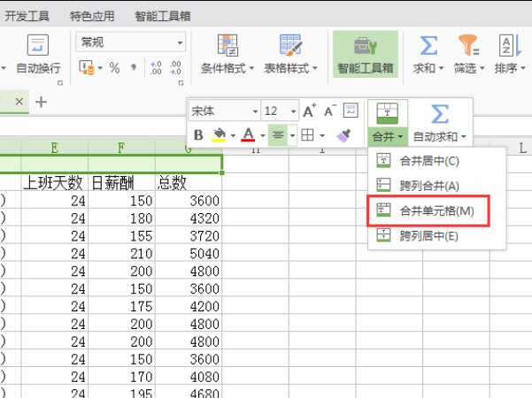Expand the 自动求和 dropdown arrow
The height and width of the screenshot is (398, 532).
464,137
